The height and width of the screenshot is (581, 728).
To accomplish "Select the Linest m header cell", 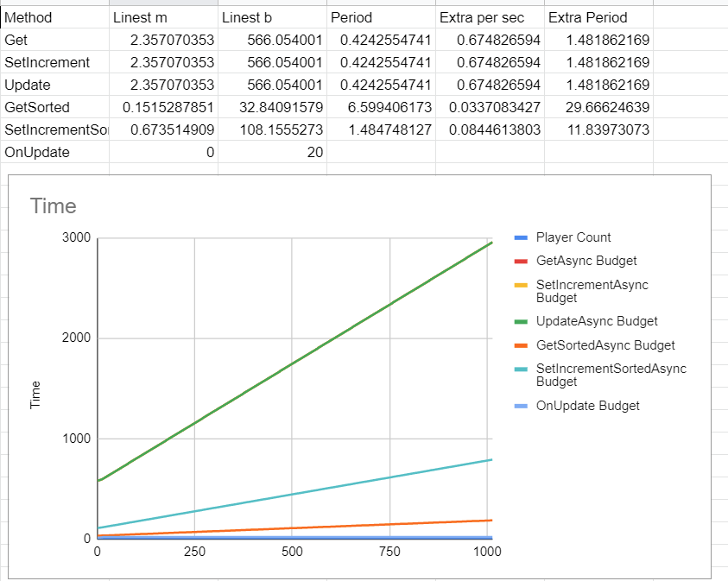I will coord(162,17).
